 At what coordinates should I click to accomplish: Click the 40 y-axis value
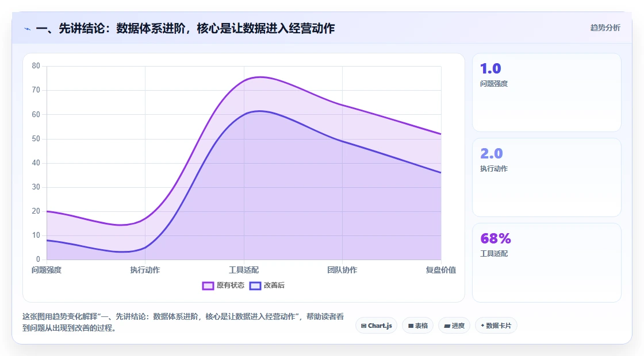[x=36, y=163]
